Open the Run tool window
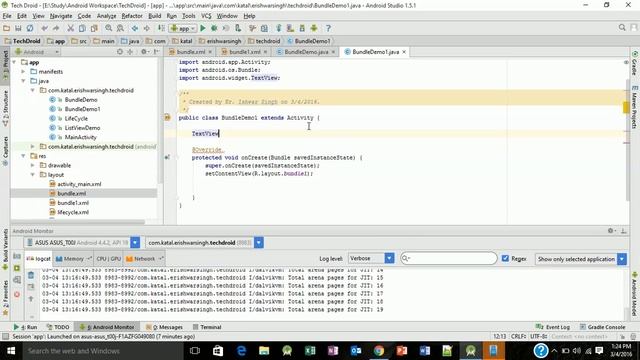Image resolution: width=640 pixels, height=360 pixels. 25,327
